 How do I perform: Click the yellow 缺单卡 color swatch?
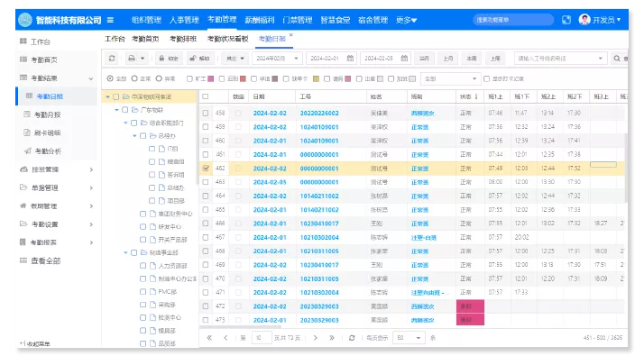point(316,78)
